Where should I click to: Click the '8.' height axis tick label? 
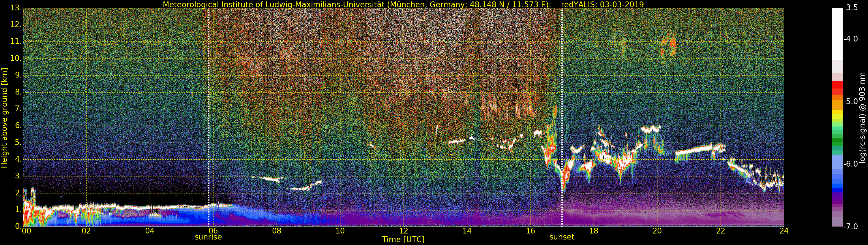[x=18, y=92]
